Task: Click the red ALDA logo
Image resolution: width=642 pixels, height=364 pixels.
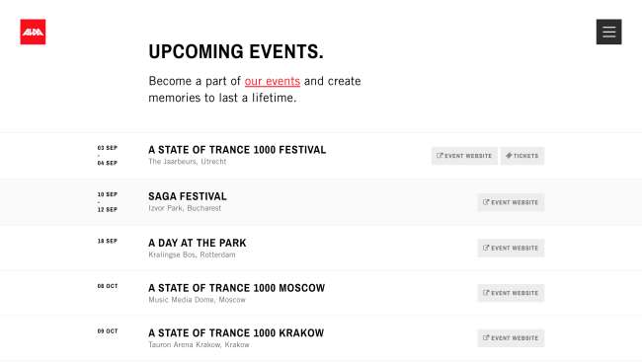Action: 33,32
